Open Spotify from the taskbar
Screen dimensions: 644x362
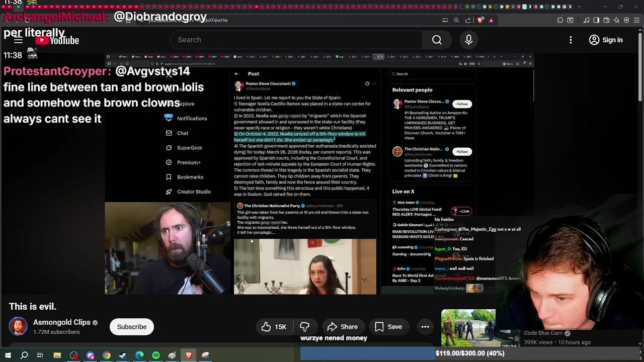tap(156, 355)
